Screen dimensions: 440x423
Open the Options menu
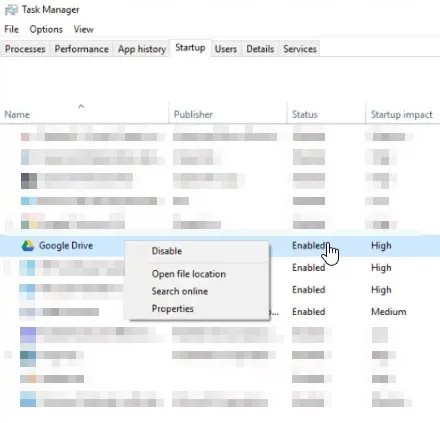(46, 29)
